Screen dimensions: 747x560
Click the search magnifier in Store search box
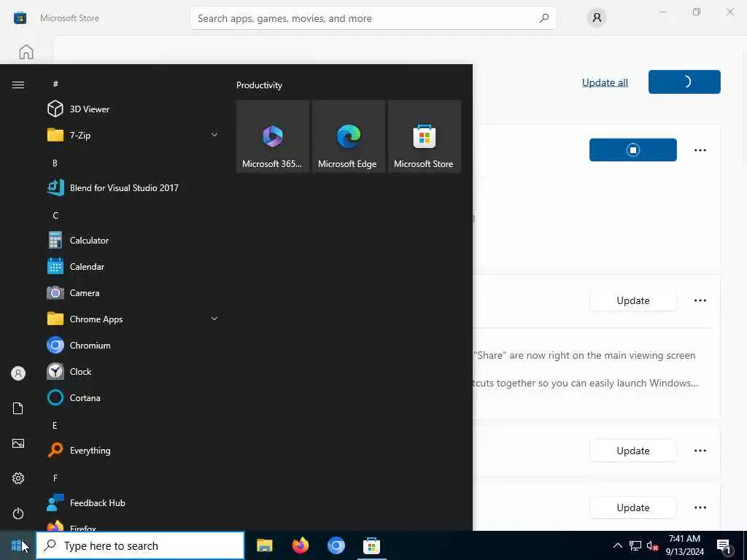point(544,18)
